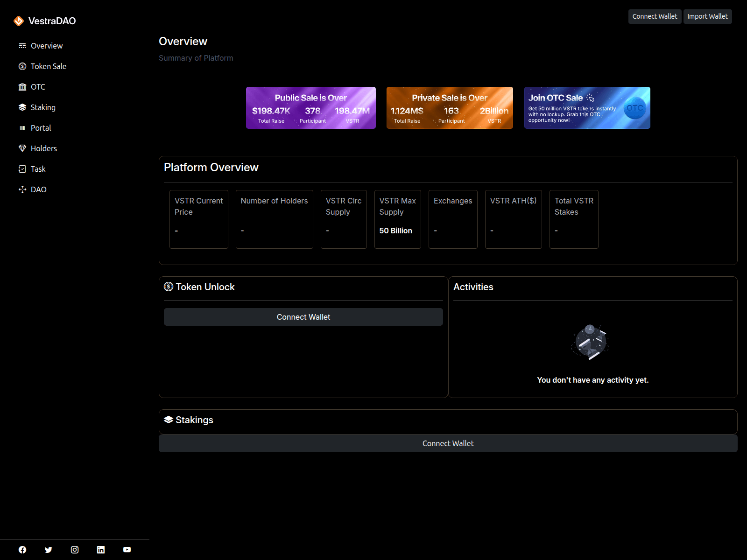Connect wallet in Token Unlock panel
747x560 pixels.
click(x=303, y=317)
